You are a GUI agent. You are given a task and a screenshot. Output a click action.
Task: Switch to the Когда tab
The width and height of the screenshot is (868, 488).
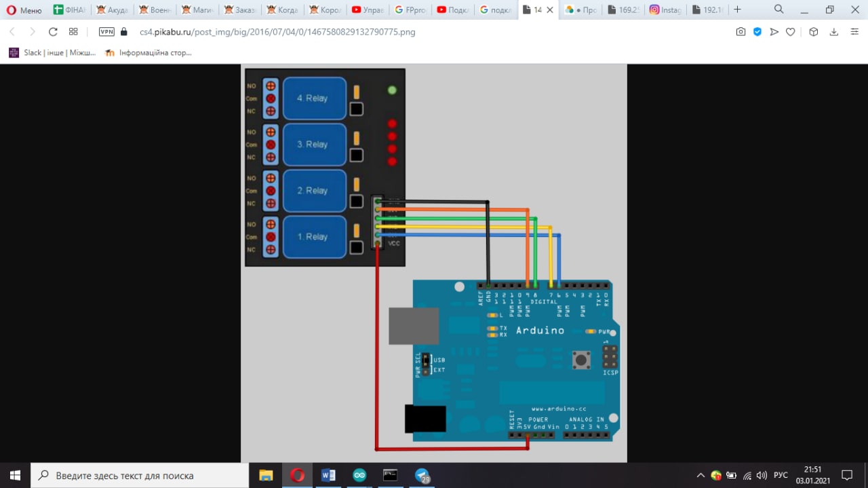click(283, 10)
